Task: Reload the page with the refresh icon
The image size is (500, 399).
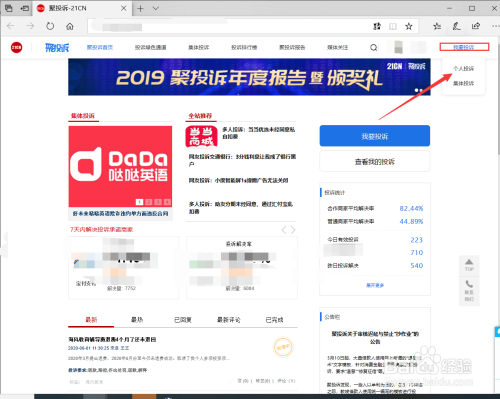Action: pyautogui.click(x=50, y=26)
